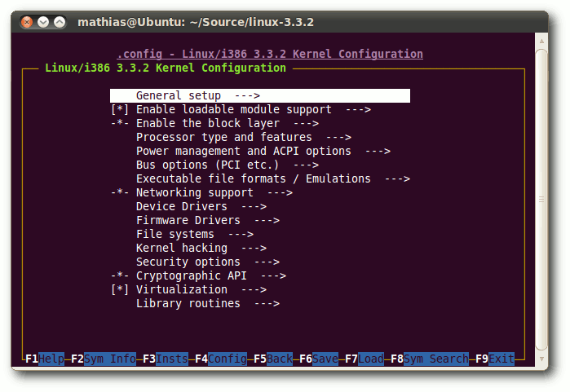Close the terminal window using red button
The image size is (570, 392).
(x=27, y=22)
